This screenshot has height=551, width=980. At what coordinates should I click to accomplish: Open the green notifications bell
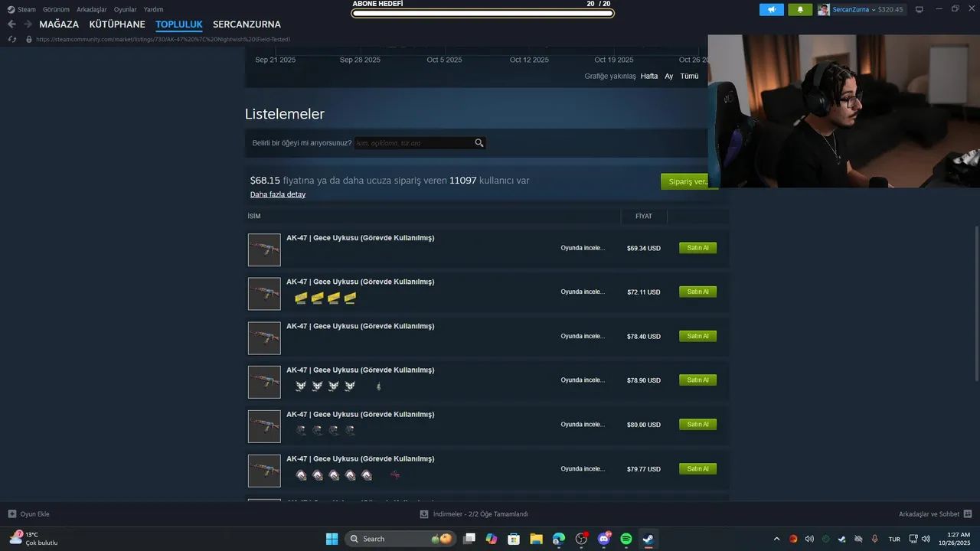coord(801,9)
